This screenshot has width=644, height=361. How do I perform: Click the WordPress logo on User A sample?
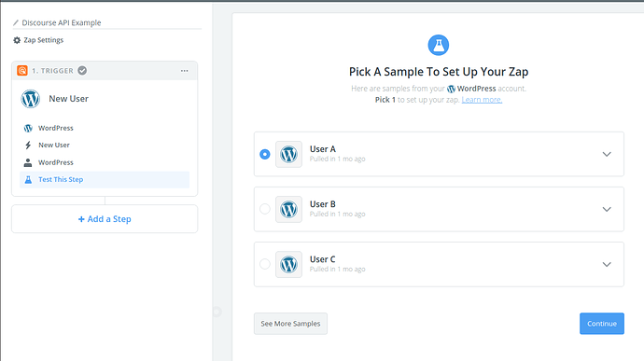[x=288, y=155]
